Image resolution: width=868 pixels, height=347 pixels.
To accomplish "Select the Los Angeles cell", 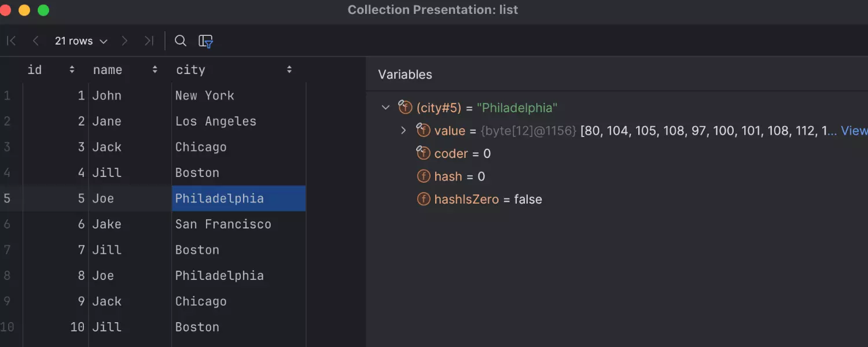I will (215, 121).
